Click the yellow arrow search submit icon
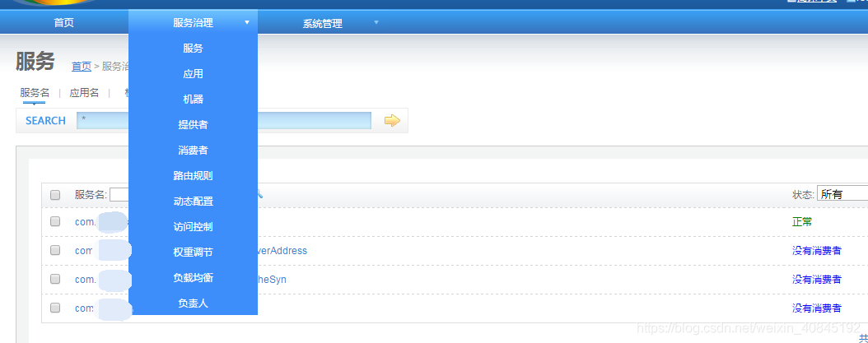Image resolution: width=868 pixels, height=343 pixels. 392,121
